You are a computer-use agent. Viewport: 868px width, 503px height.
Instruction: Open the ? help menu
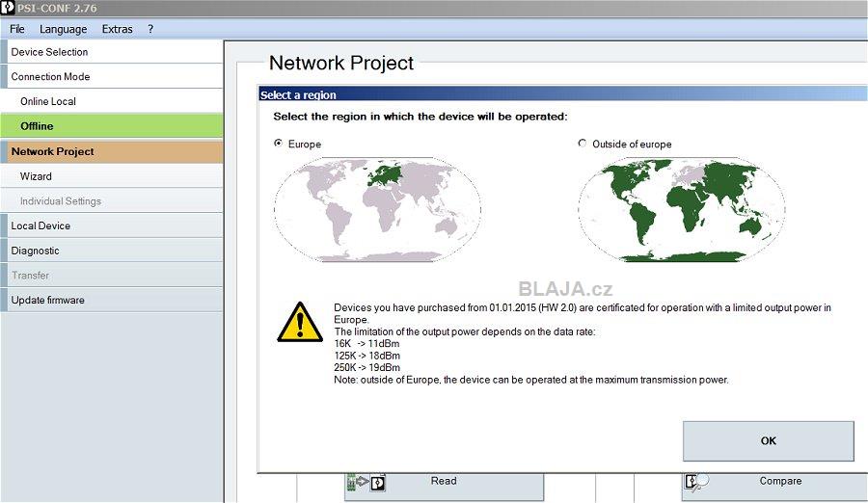pyautogui.click(x=150, y=29)
